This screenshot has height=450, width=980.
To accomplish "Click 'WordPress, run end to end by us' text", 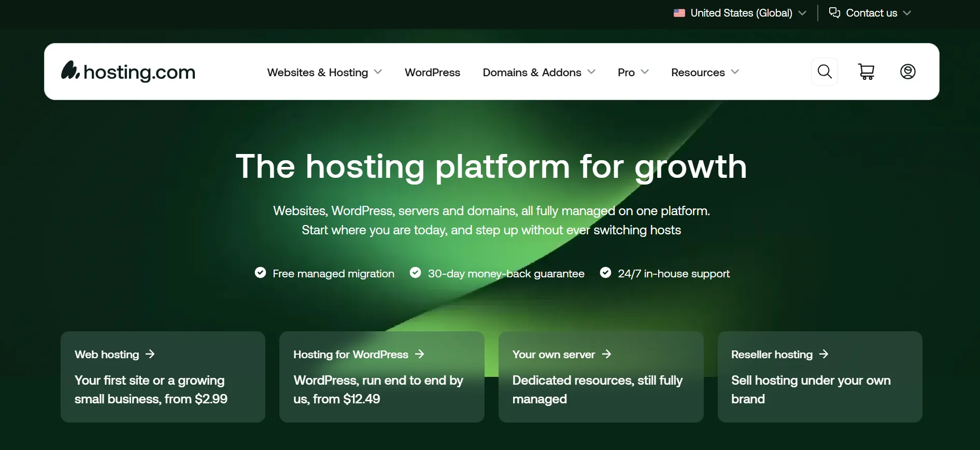I will tap(378, 389).
